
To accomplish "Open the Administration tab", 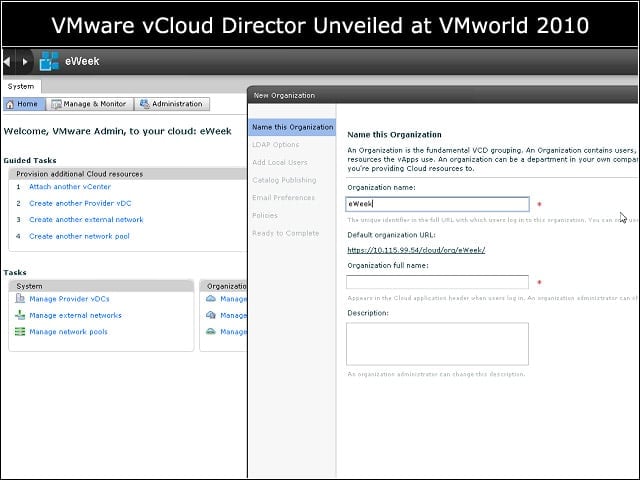I will pyautogui.click(x=172, y=104).
